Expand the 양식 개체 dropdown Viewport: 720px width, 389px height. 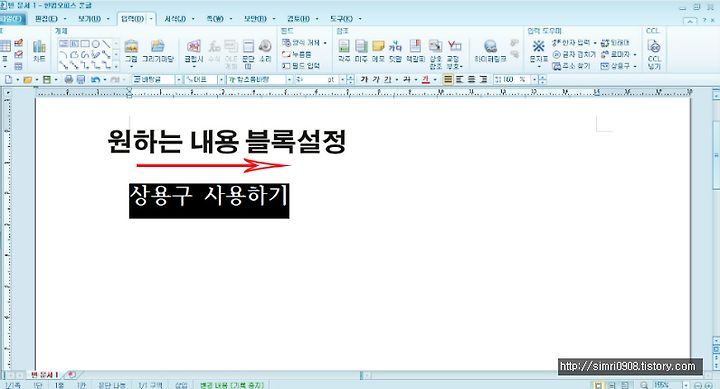325,42
